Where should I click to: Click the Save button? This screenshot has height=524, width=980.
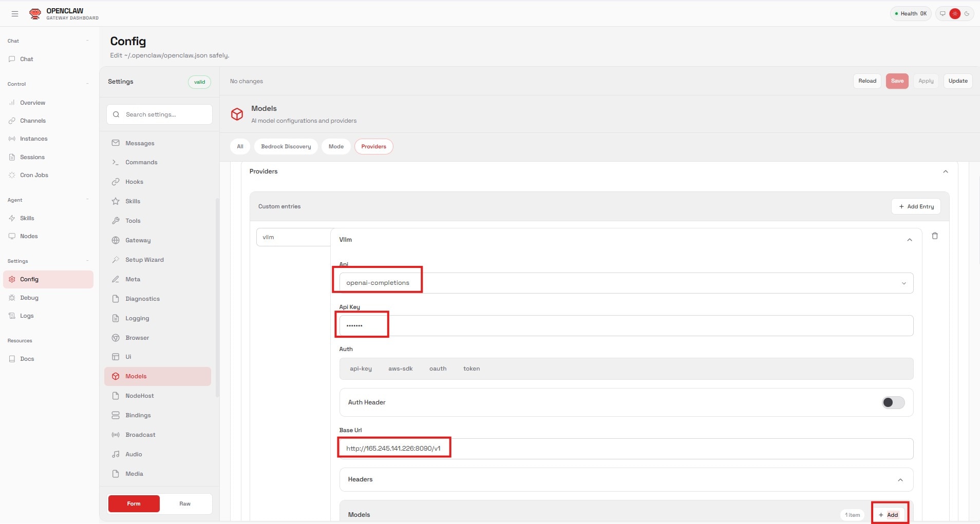[x=896, y=81]
